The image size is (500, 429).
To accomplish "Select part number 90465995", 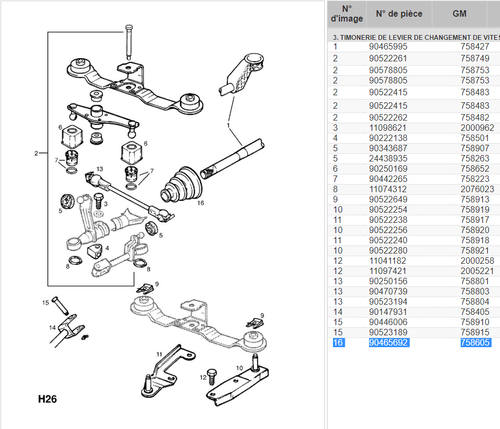I will (388, 47).
